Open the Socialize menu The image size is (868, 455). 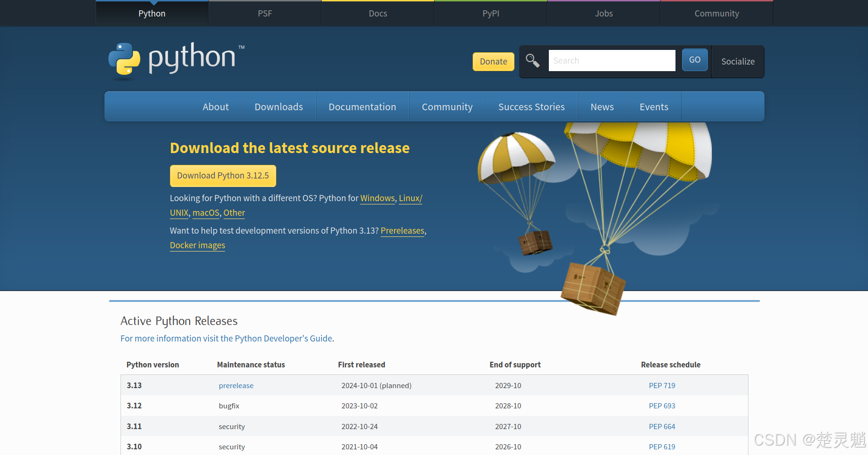[738, 62]
